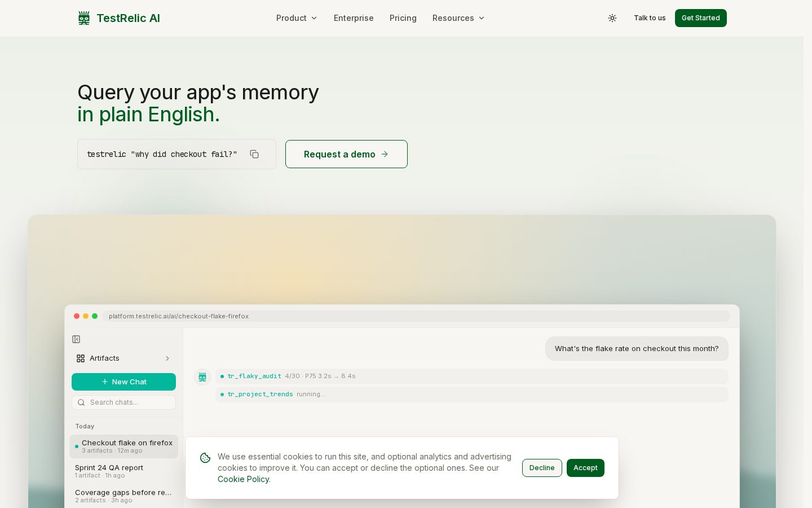Screen dimensions: 812x508
Task: Expand the Resources dropdown
Action: point(458,18)
